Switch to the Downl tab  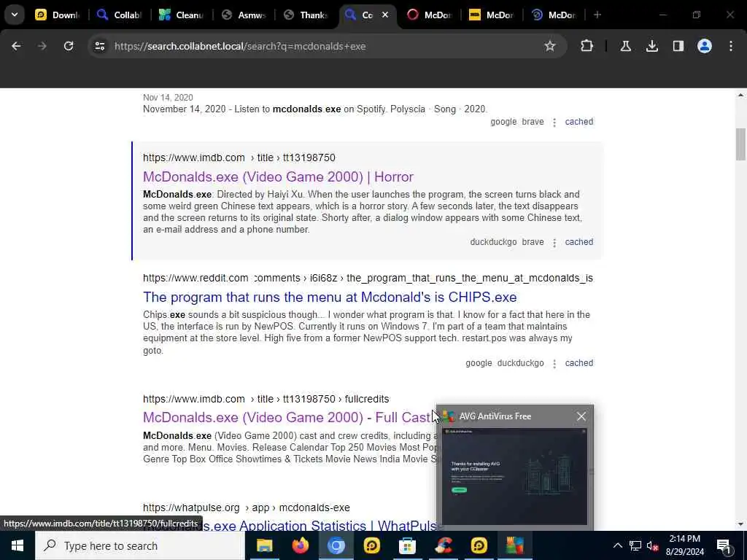(x=58, y=15)
